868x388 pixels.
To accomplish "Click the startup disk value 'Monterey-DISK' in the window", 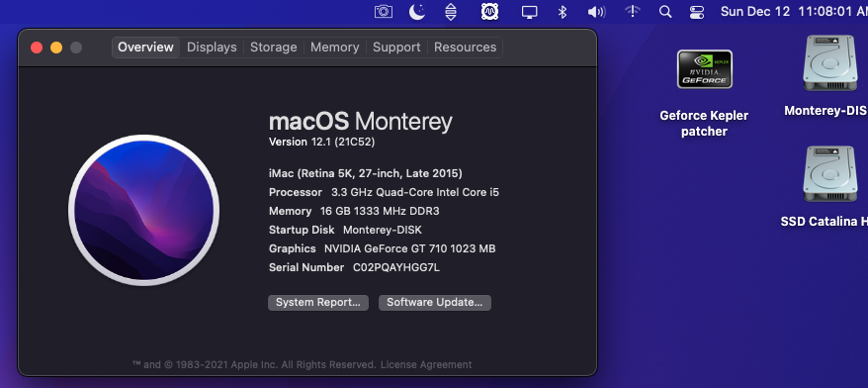I will pos(383,230).
